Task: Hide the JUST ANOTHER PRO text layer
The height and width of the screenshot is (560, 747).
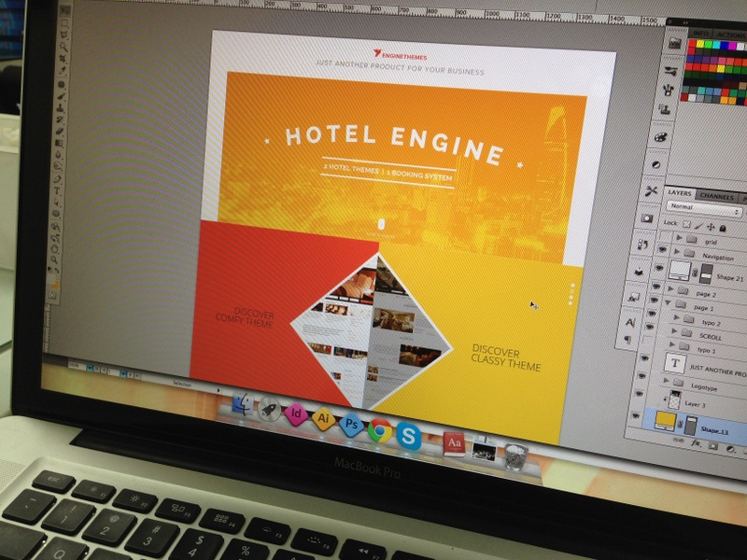Action: click(645, 358)
